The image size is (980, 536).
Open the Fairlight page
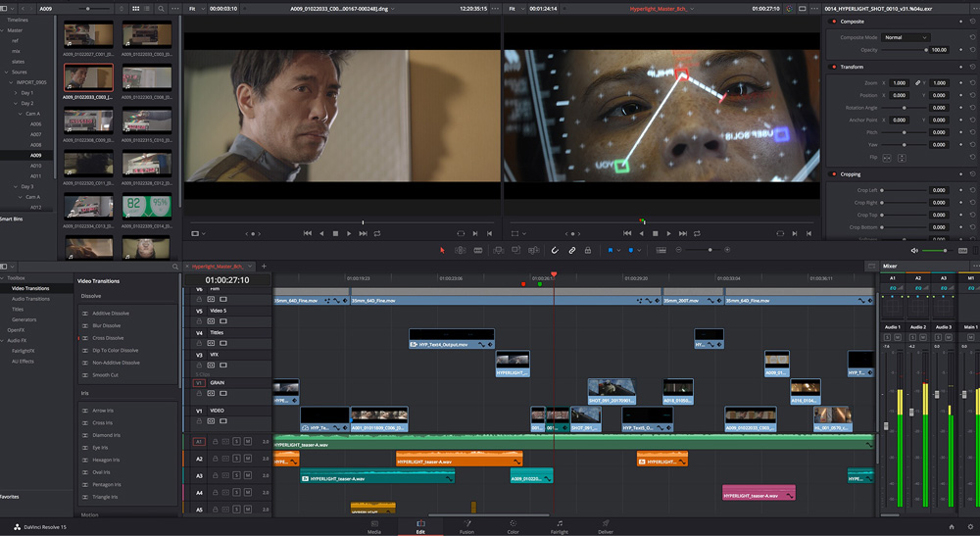tap(559, 527)
